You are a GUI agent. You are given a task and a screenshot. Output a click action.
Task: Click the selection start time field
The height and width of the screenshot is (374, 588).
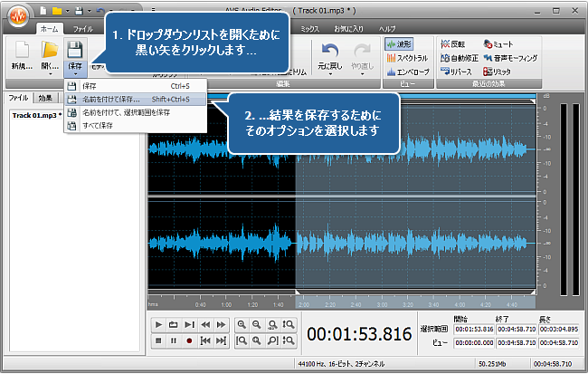473,328
